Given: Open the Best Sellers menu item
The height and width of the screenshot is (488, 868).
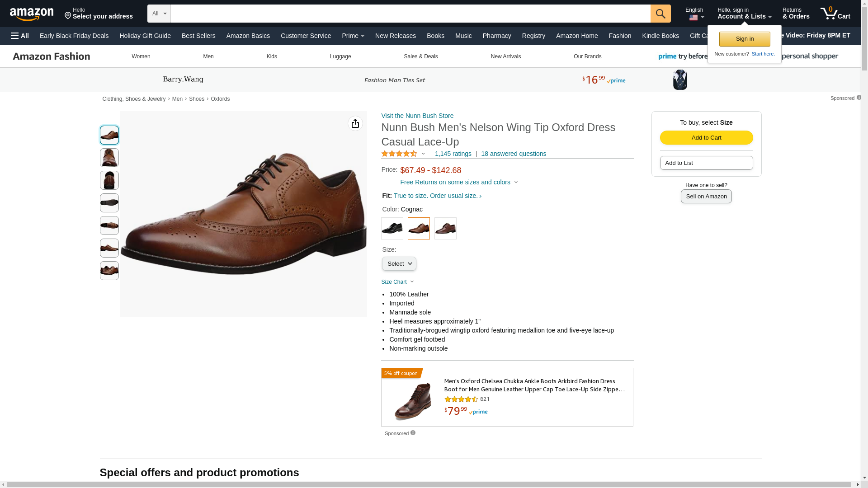Looking at the screenshot, I should point(198,36).
